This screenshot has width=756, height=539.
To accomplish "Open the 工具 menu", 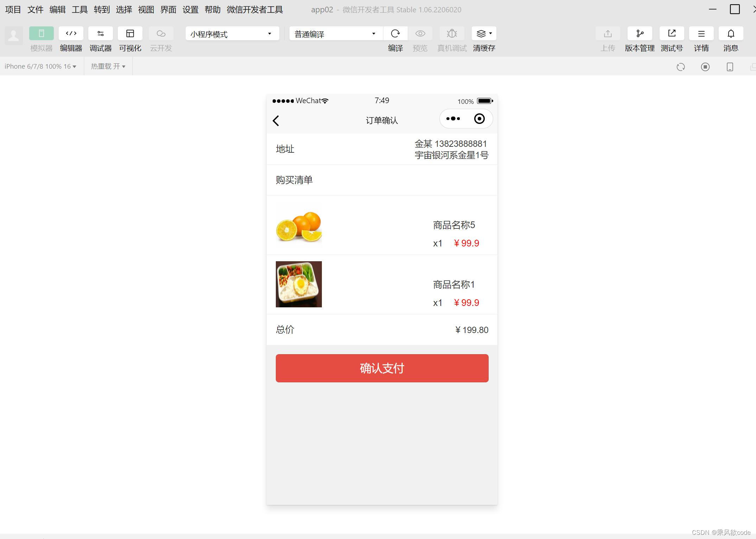I will point(80,10).
